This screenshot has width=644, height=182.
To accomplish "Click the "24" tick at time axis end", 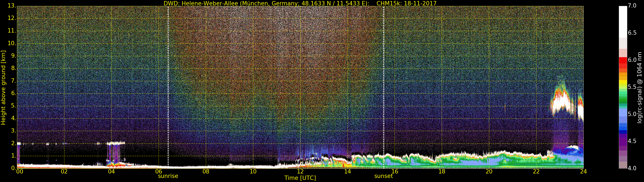I will (x=583, y=172).
